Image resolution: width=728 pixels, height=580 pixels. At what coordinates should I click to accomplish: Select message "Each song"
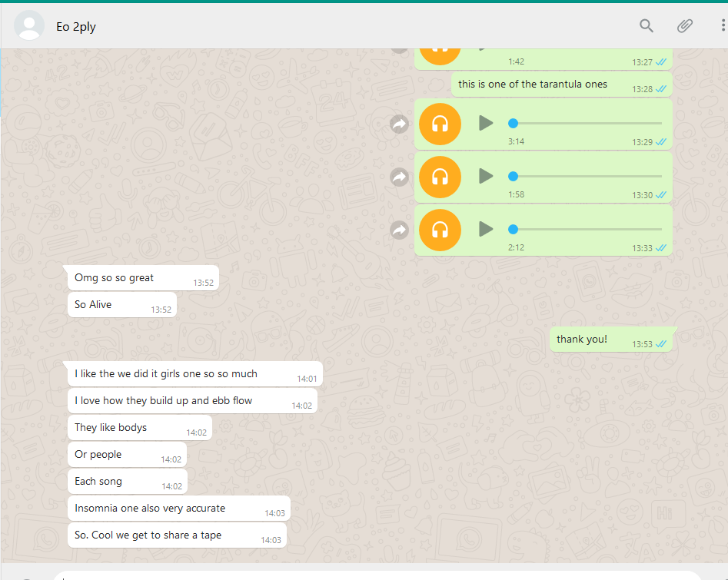[128, 482]
